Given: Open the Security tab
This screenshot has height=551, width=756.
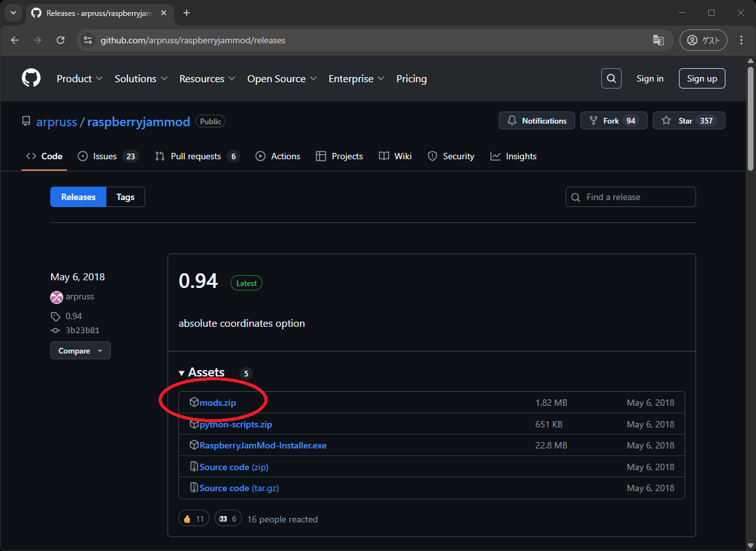Looking at the screenshot, I should point(451,156).
